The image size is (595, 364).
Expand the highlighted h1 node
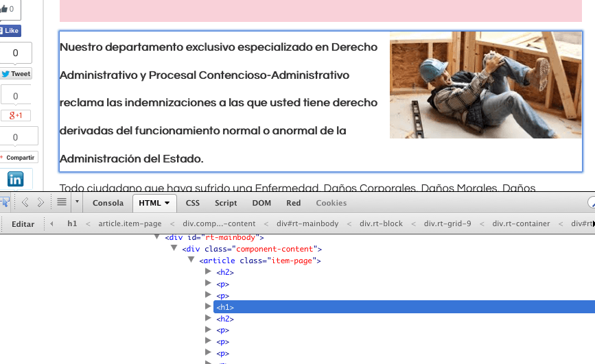pos(208,306)
